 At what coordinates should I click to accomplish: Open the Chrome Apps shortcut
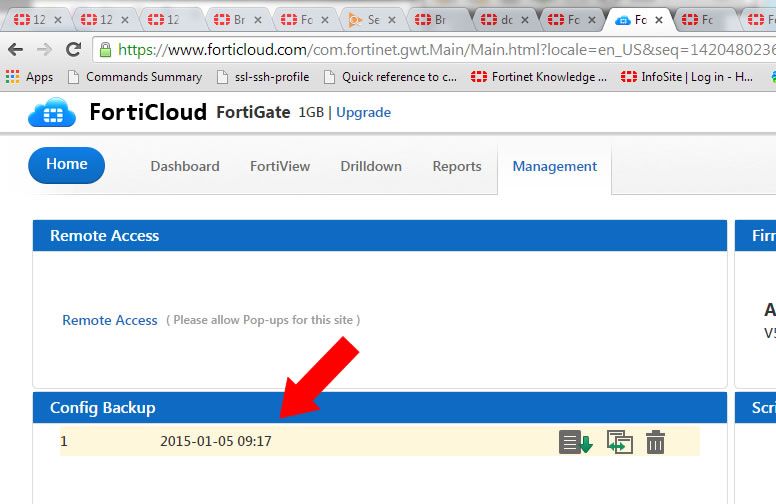click(x=29, y=77)
